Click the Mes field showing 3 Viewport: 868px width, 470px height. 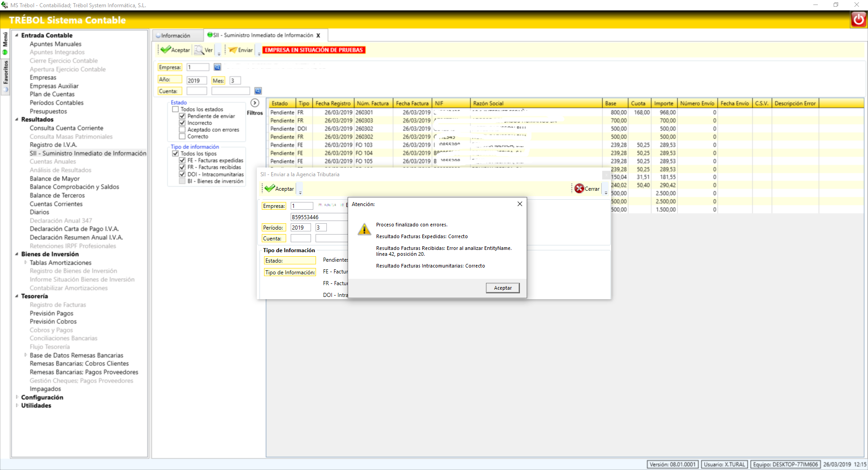(x=235, y=80)
